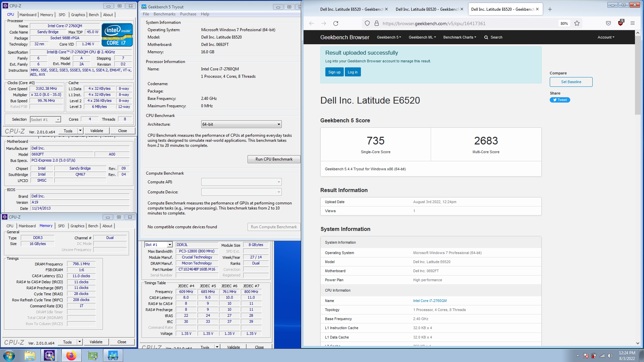Screen dimensions: 644x362
Task: Click the volume speaker icon in tray
Action: 610,356
